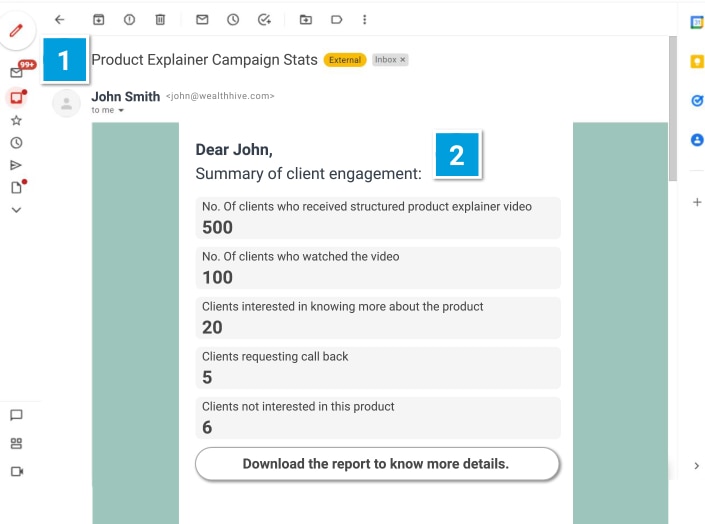Snooze this email with clock icon

[x=233, y=19]
